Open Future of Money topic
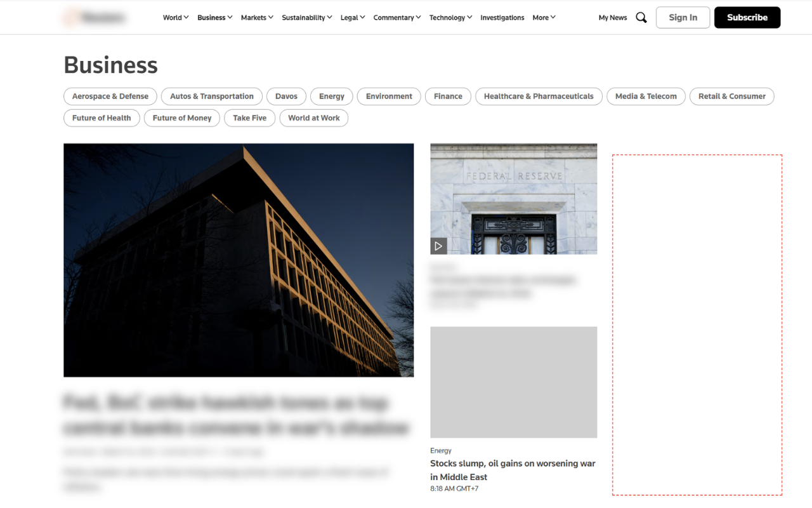Image resolution: width=812 pixels, height=508 pixels. (x=182, y=118)
